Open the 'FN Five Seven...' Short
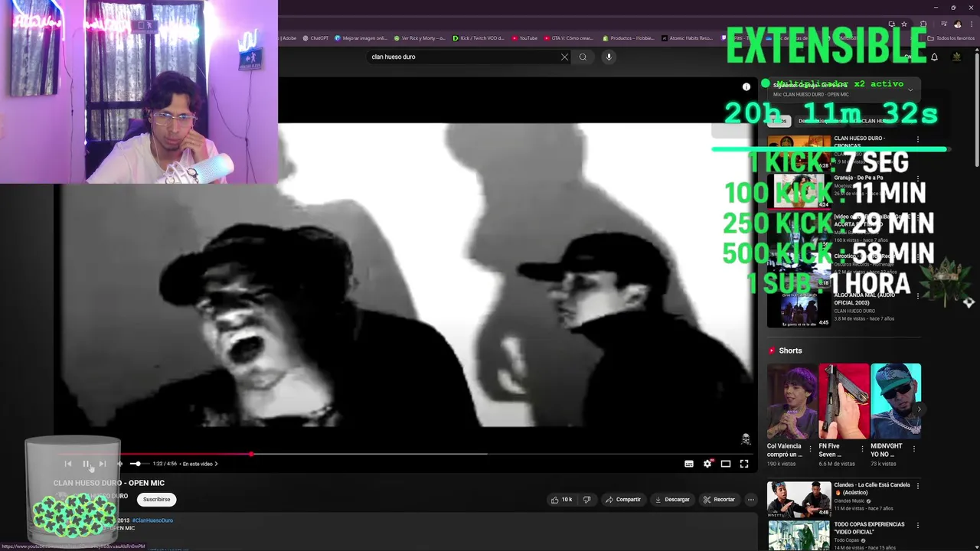 point(844,401)
